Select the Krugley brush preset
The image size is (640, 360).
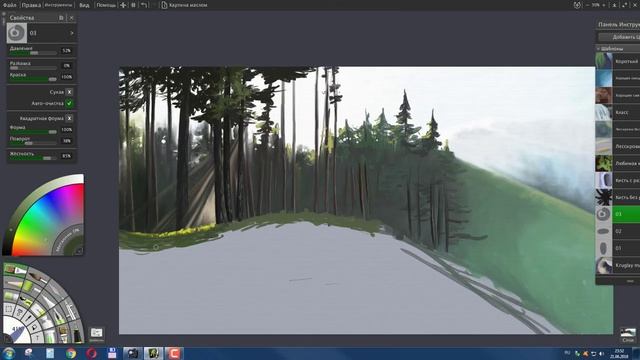point(618,265)
